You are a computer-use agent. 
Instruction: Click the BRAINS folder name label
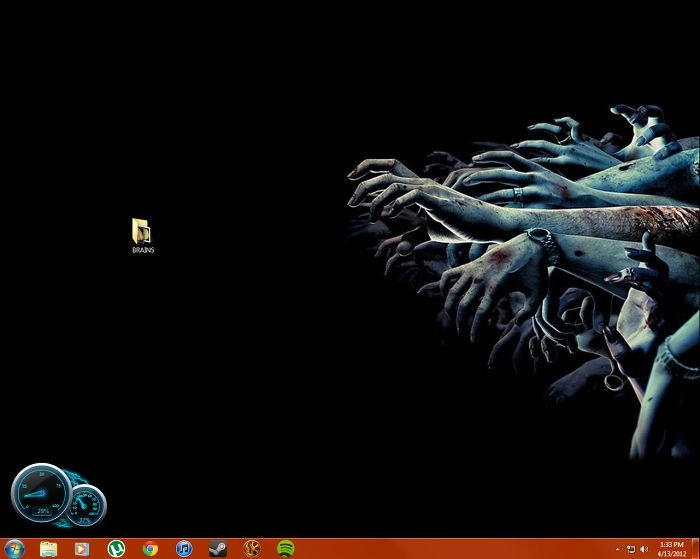click(143, 250)
